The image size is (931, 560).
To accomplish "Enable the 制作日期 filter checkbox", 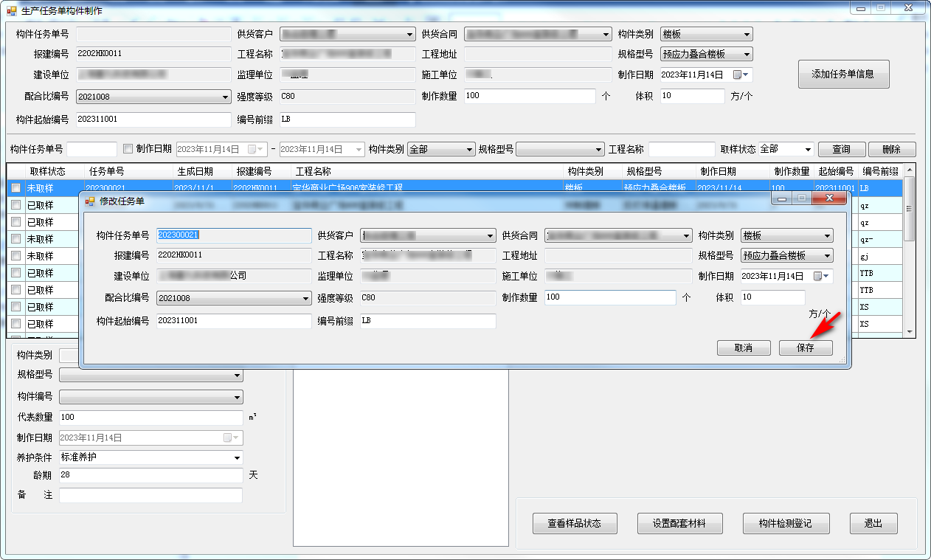I will coord(128,149).
